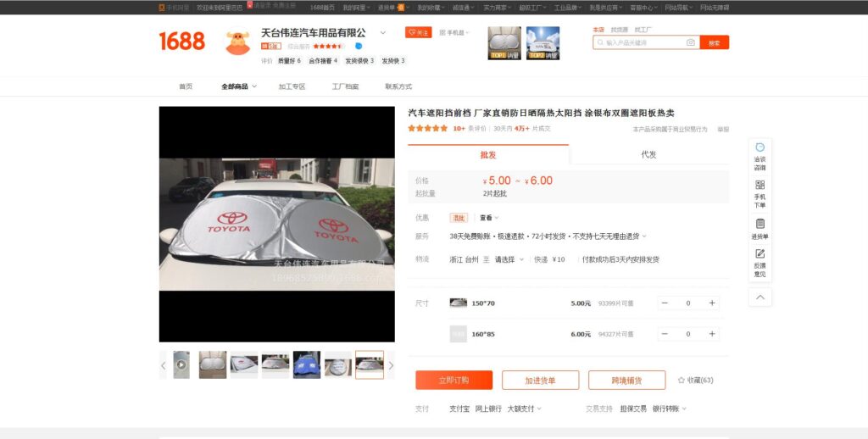This screenshot has height=439, width=868.
Task: Click next arrow of thumbnail strip
Action: click(x=391, y=365)
